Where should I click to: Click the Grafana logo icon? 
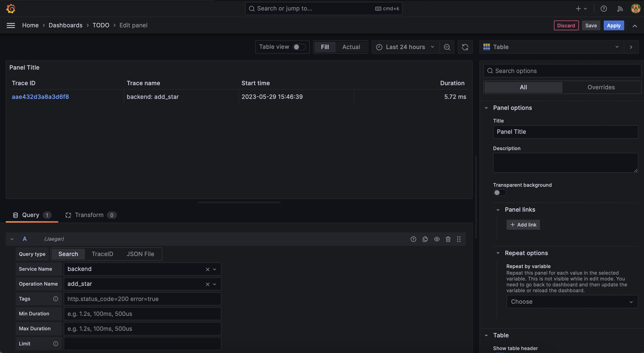click(x=11, y=9)
